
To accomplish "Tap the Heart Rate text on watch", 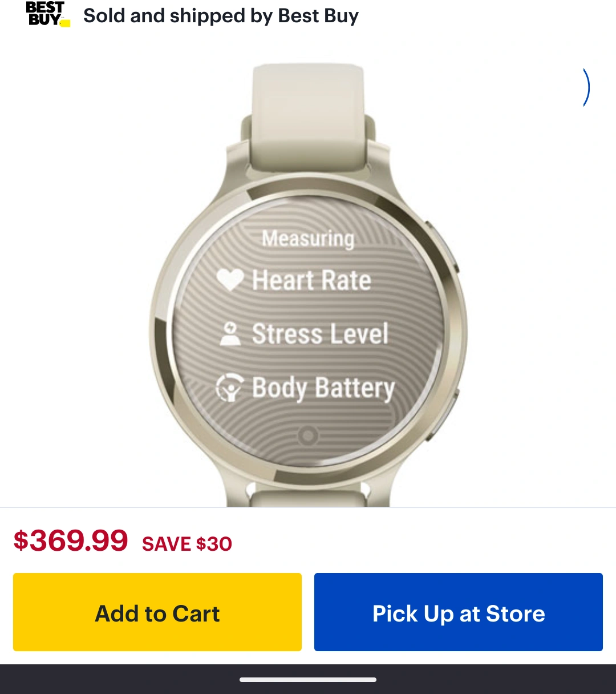I will coord(311,280).
